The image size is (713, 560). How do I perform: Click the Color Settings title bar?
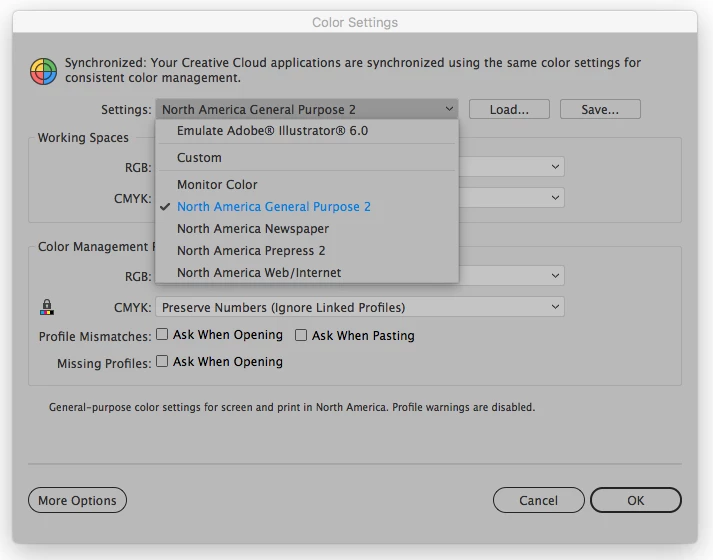coord(355,22)
